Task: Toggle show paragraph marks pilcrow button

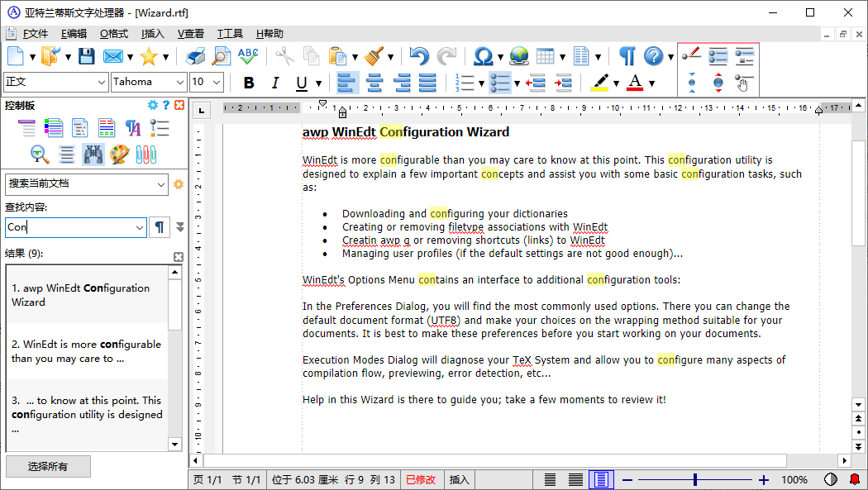Action: pyautogui.click(x=627, y=56)
